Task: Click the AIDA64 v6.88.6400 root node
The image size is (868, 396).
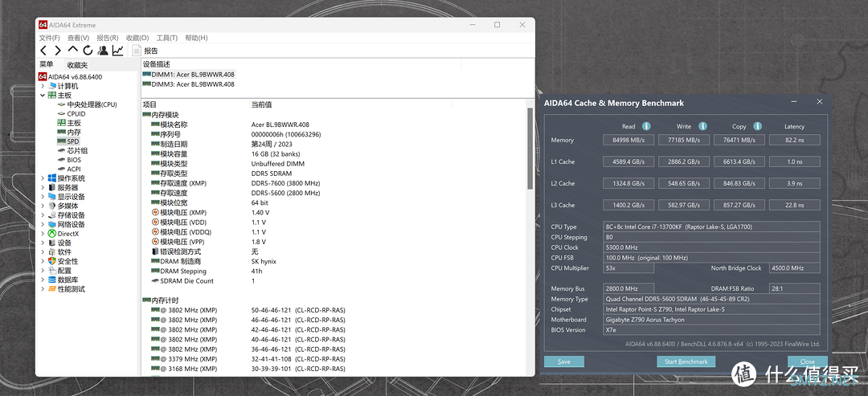Action: pyautogui.click(x=70, y=77)
